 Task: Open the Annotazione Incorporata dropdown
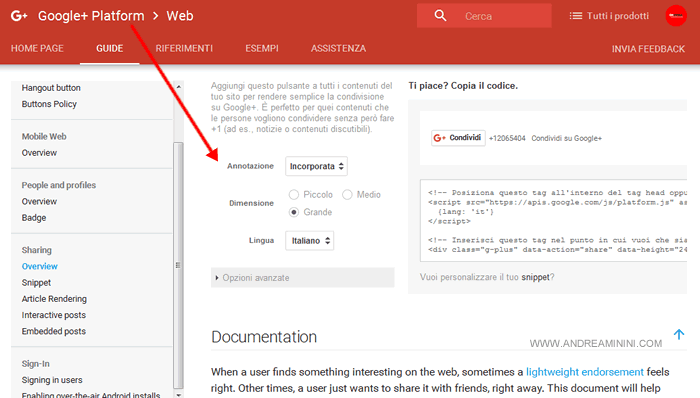(x=317, y=166)
